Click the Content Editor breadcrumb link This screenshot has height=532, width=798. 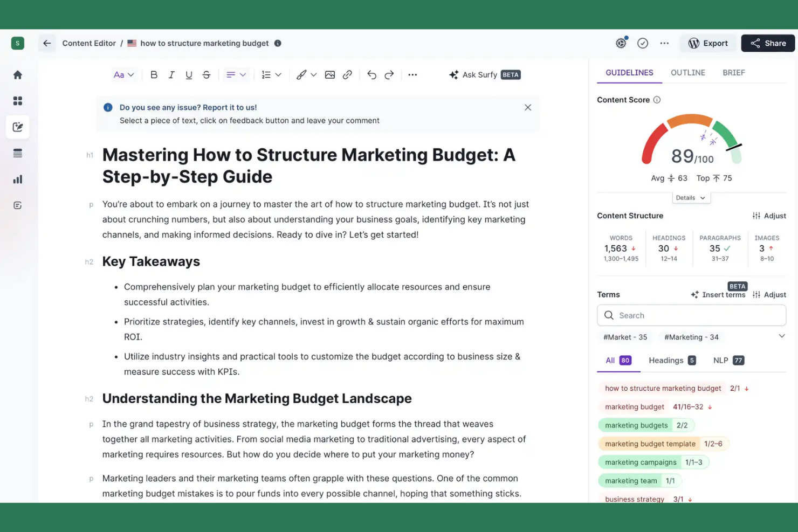[89, 43]
